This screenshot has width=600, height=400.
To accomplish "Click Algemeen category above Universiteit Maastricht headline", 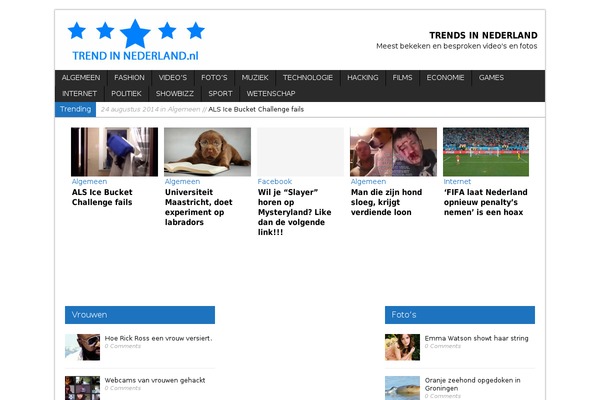I will tap(182, 181).
